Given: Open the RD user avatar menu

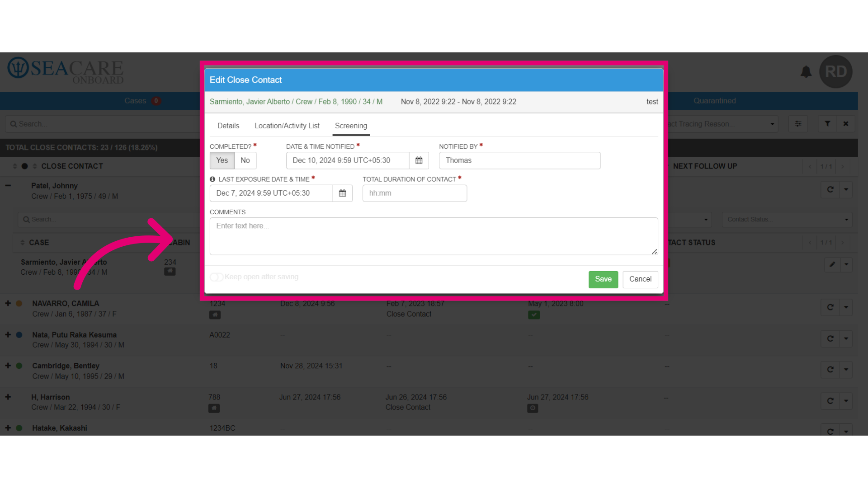Looking at the screenshot, I should 835,71.
